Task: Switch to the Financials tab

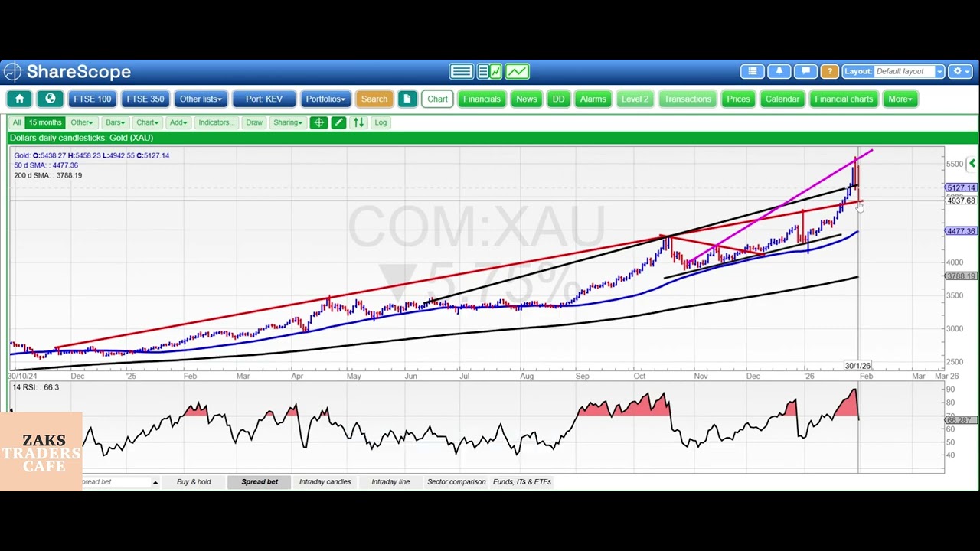Action: click(482, 99)
